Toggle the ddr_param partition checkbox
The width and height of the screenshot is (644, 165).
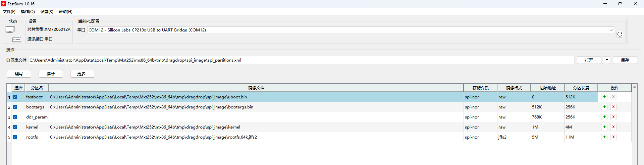coord(15,117)
